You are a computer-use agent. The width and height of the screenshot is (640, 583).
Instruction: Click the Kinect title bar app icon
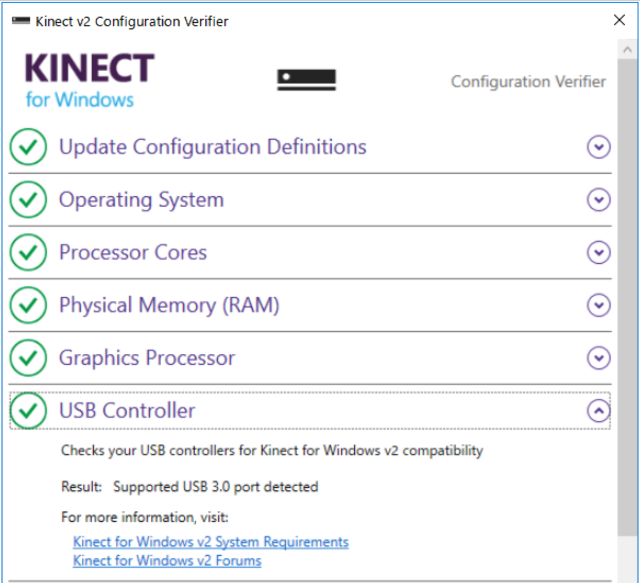21,20
